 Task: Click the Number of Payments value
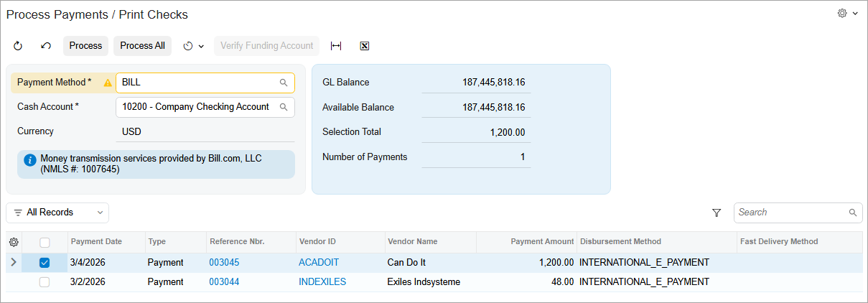pos(523,157)
